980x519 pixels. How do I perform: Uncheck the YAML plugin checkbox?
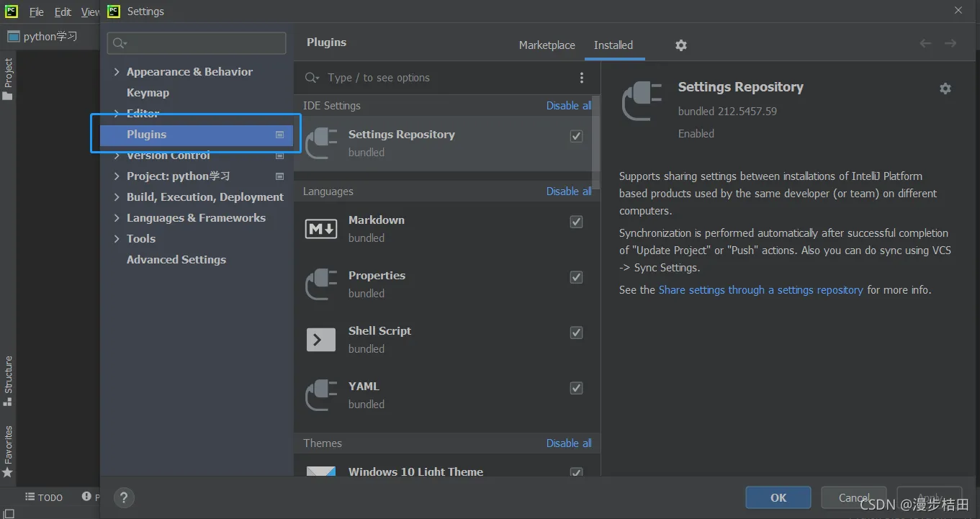(576, 388)
